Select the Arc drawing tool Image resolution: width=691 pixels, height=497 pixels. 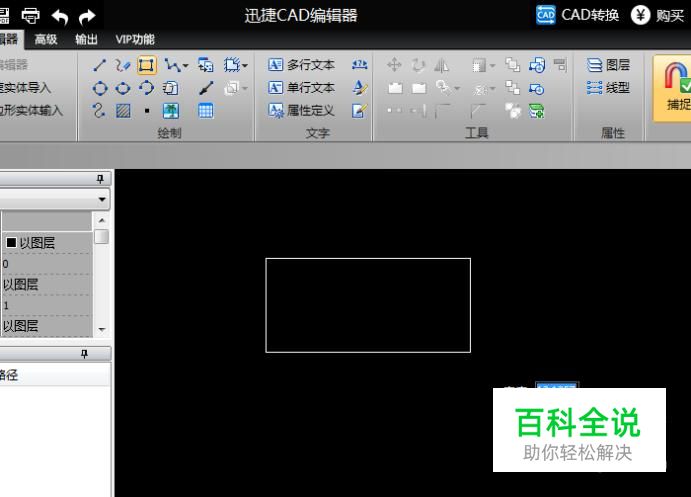click(146, 88)
